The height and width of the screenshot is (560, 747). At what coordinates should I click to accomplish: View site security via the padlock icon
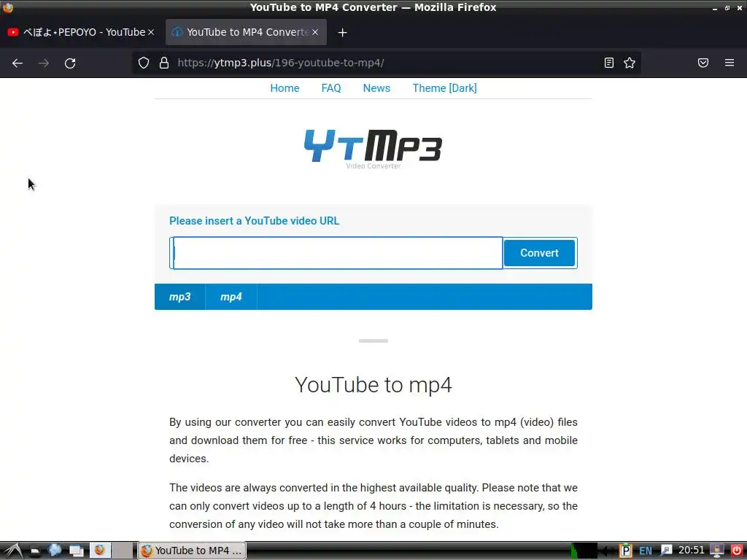[x=164, y=63]
